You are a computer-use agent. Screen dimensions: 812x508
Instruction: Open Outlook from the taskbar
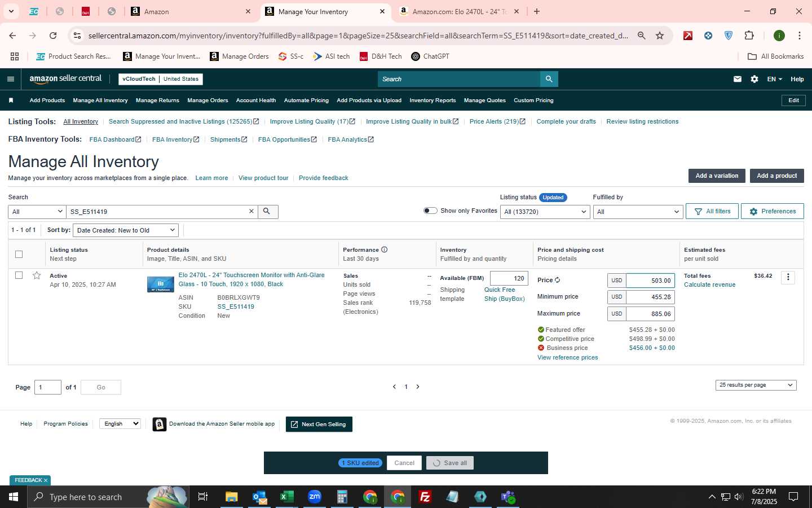coord(259,497)
